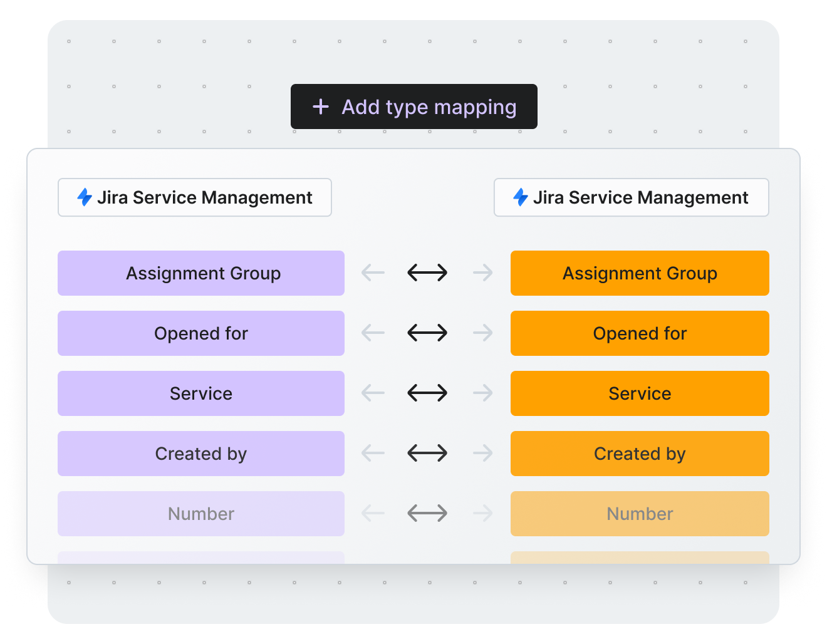Image resolution: width=827 pixels, height=644 pixels.
Task: Select the orange Created by field
Action: [x=640, y=454]
